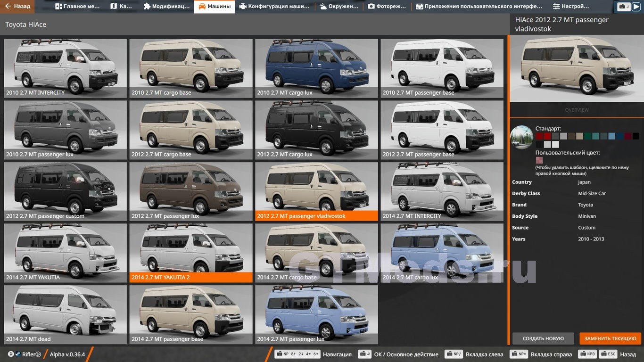The image size is (644, 362).
Task: Open Приложения пользовательского интерфейса tab
Action: tap(479, 7)
